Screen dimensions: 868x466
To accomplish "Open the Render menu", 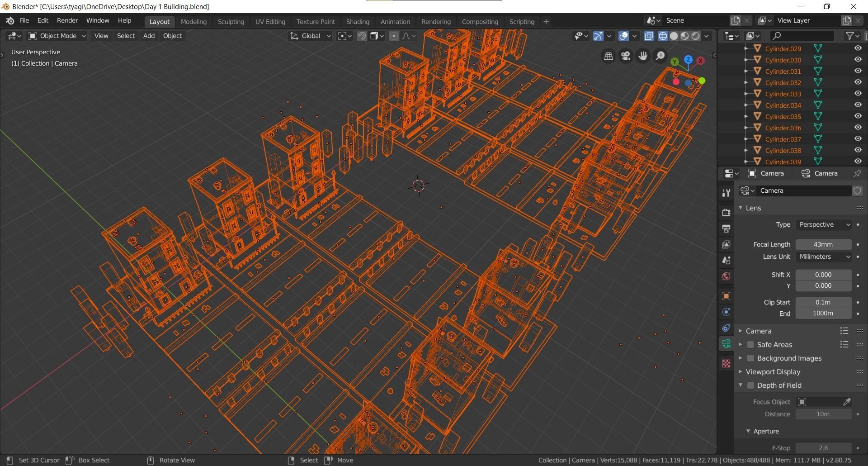I will (x=67, y=21).
